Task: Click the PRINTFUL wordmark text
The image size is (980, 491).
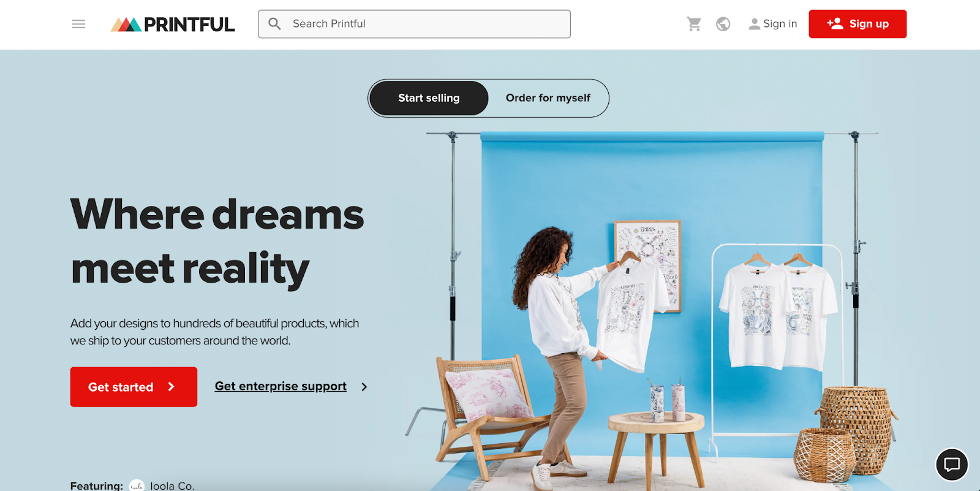Action: pyautogui.click(x=189, y=25)
